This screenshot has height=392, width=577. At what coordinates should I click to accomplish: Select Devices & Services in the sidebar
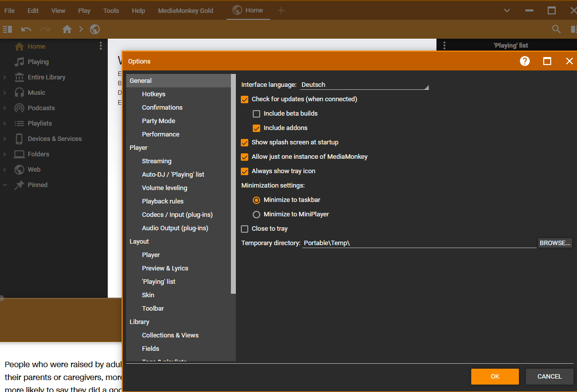click(54, 139)
